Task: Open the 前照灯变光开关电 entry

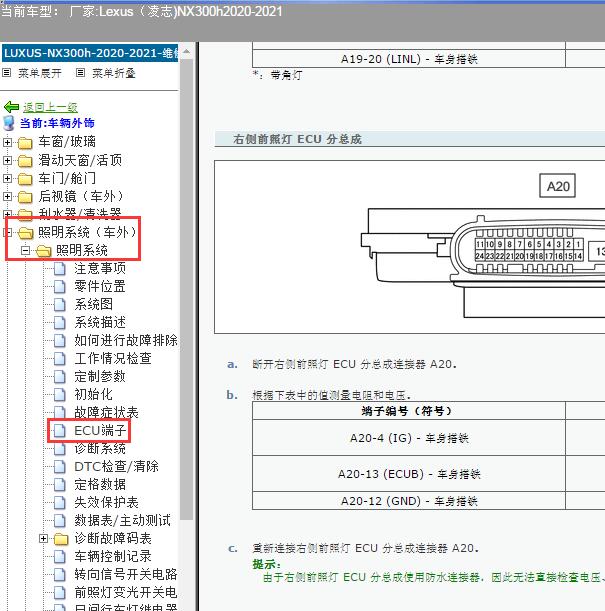Action: [x=126, y=592]
